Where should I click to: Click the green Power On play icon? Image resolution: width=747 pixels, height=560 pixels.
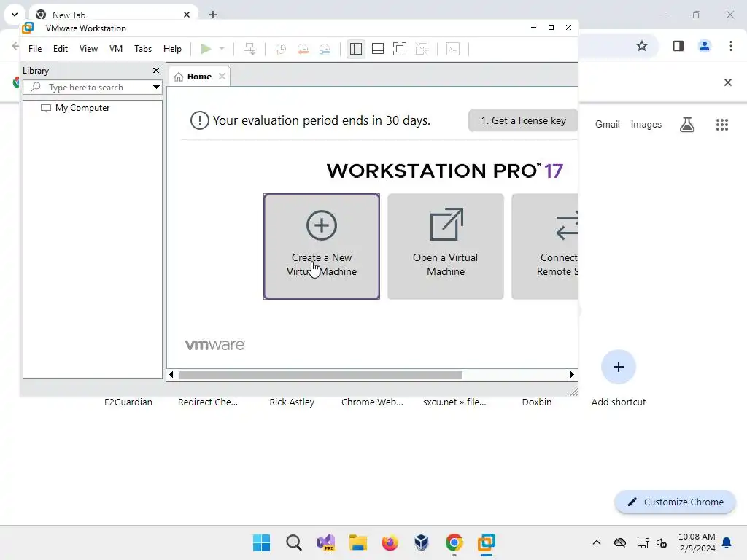(206, 49)
